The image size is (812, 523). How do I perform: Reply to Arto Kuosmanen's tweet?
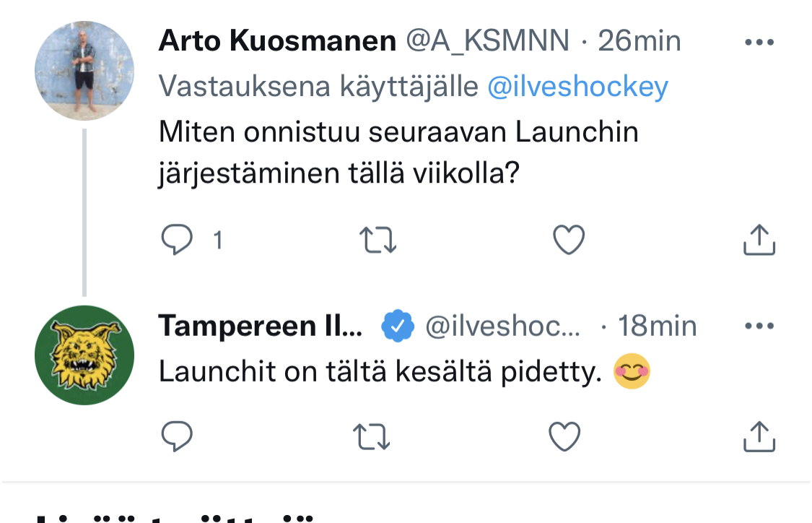[177, 241]
